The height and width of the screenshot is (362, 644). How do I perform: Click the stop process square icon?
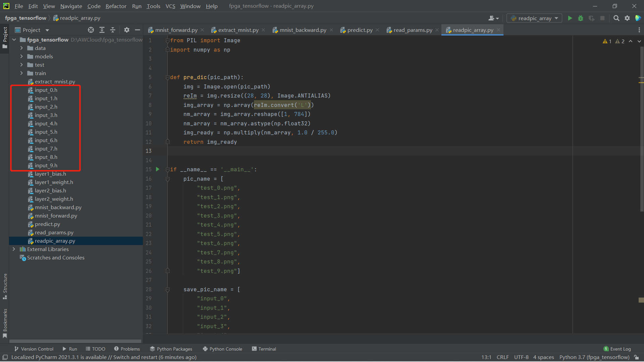602,18
